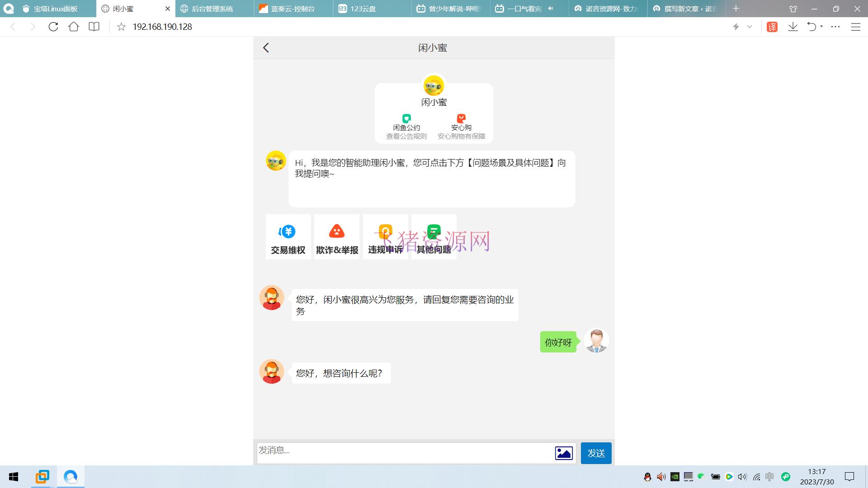868x488 pixels.
Task: Open the Tencent Video tray icon
Action: [729, 477]
